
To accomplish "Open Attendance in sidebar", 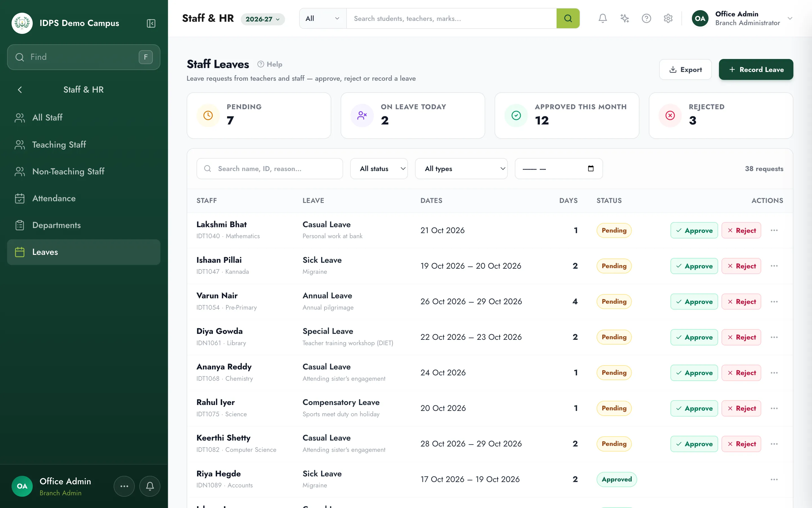I will pos(83,198).
